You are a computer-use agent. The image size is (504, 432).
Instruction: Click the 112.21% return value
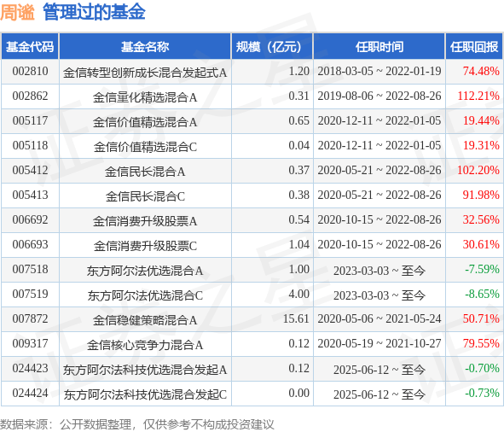(x=478, y=96)
